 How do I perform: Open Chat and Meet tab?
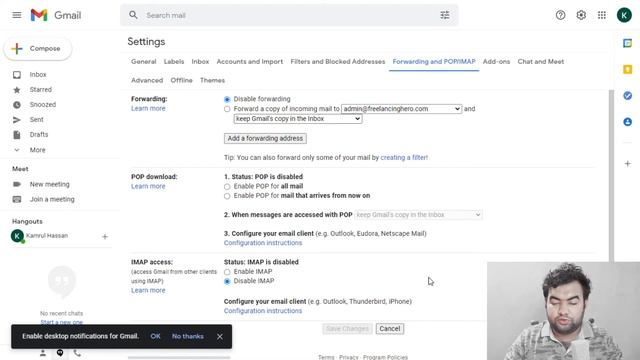click(541, 62)
